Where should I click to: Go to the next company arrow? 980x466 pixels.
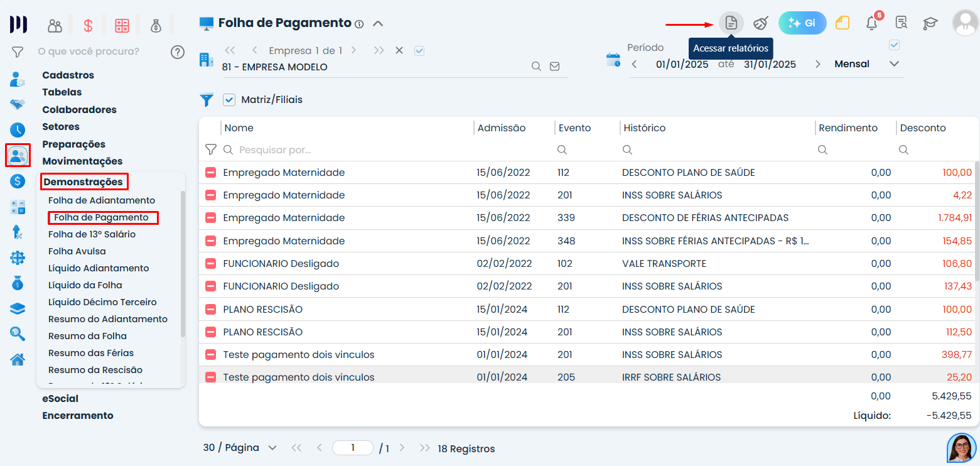click(x=354, y=50)
